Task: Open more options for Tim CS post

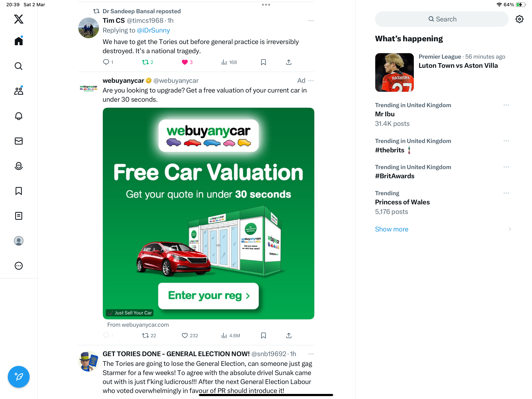Action: (311, 21)
